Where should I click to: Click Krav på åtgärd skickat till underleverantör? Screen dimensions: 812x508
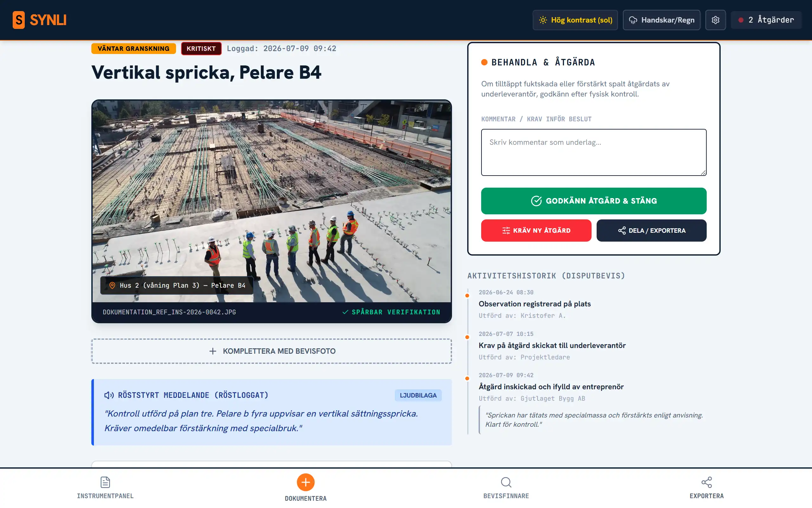[552, 345]
